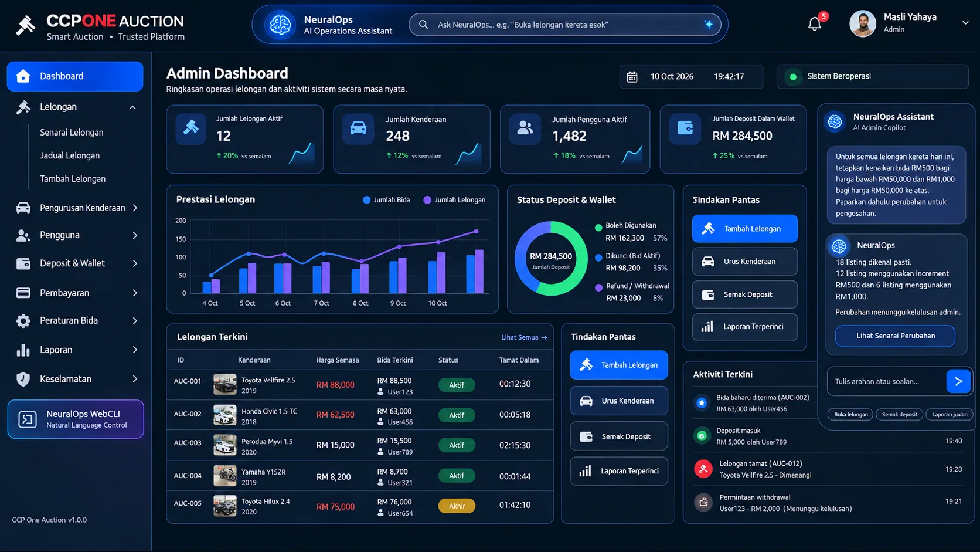Click the CCP One Auction gavel logo
This screenshot has height=552, width=980.
coord(26,25)
